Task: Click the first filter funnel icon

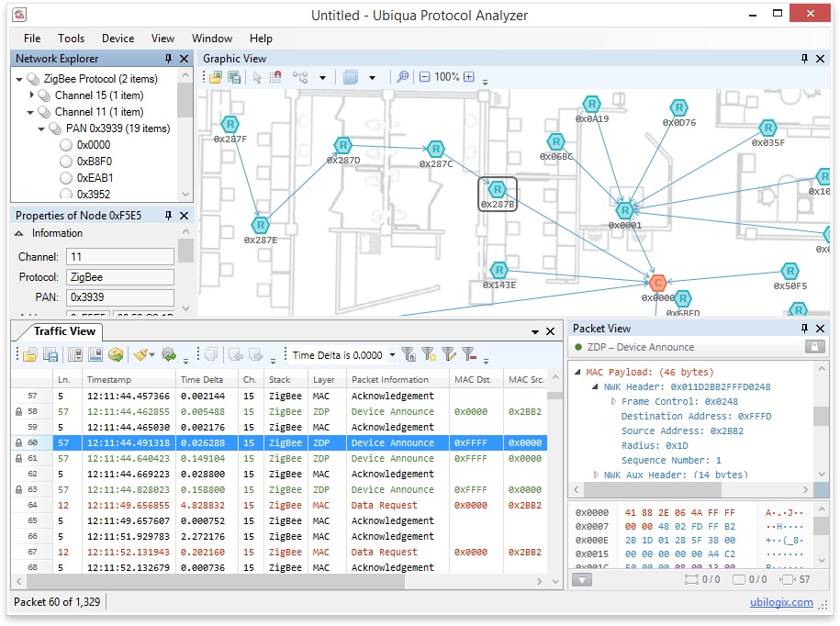Action: click(409, 354)
